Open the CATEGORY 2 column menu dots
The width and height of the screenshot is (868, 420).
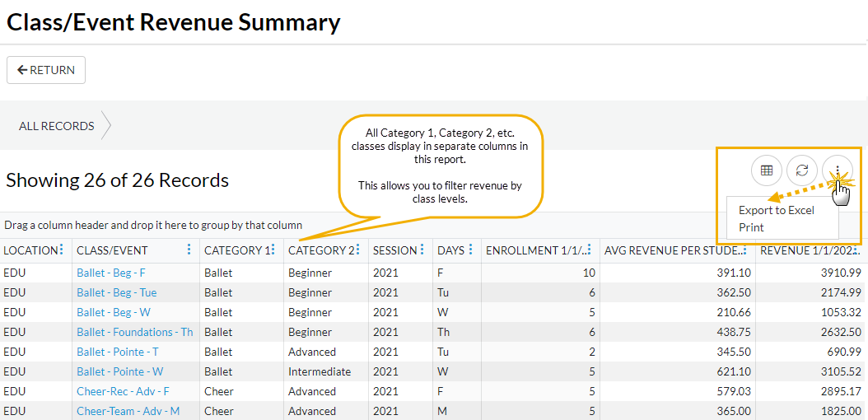tap(357, 250)
